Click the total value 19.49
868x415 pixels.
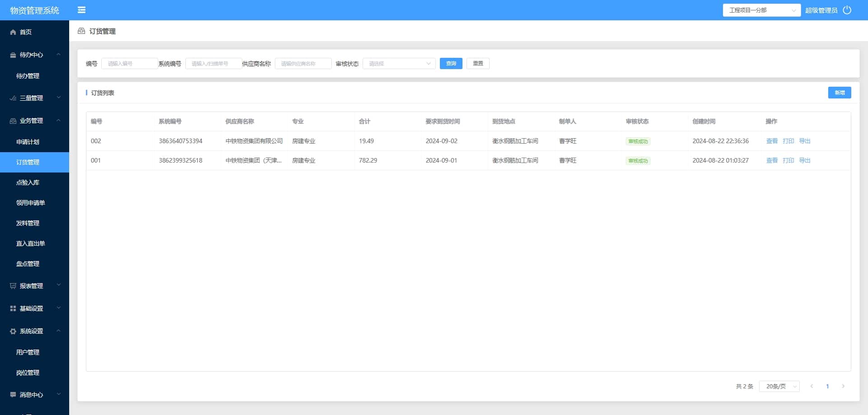pos(366,141)
